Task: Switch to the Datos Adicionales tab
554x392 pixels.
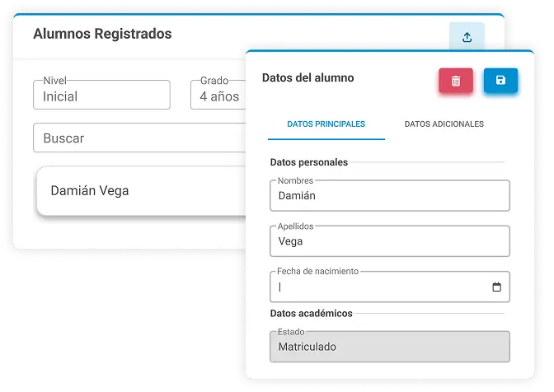Action: click(x=444, y=124)
